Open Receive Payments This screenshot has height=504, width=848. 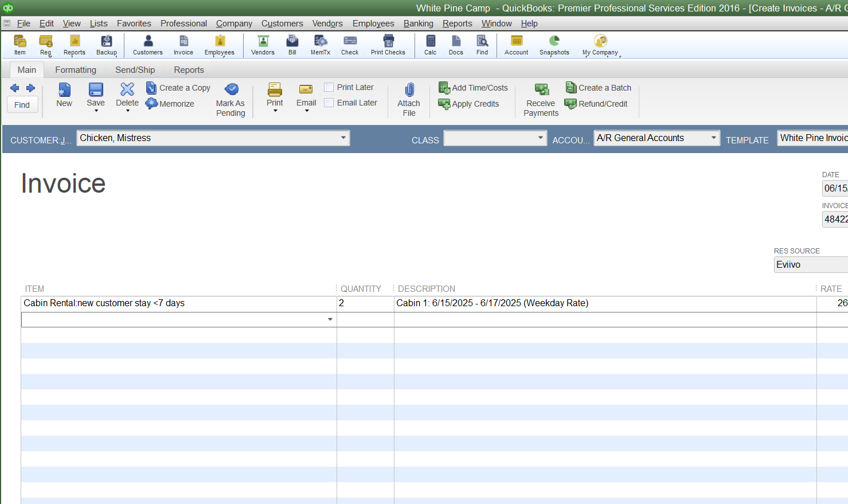tap(541, 100)
